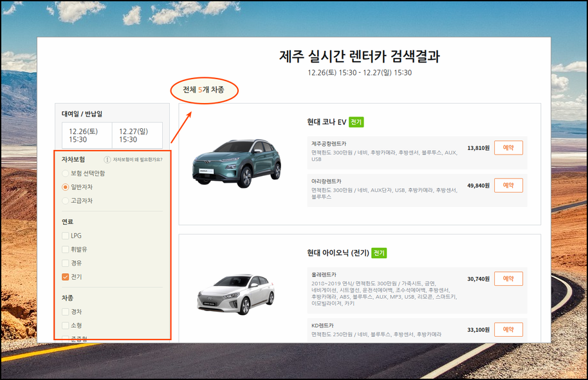Enable the 소형 car type checkbox

point(65,325)
